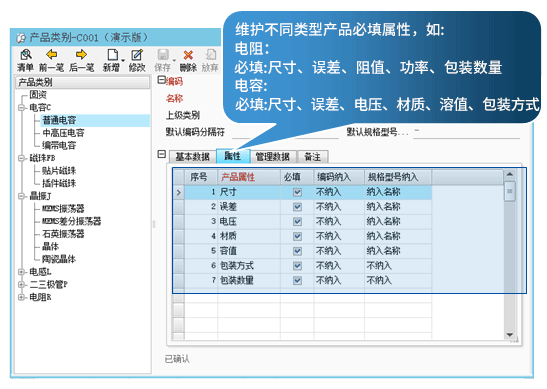Select 编带电容 in the category tree
Viewport: 547px width, 389px height.
tap(59, 145)
